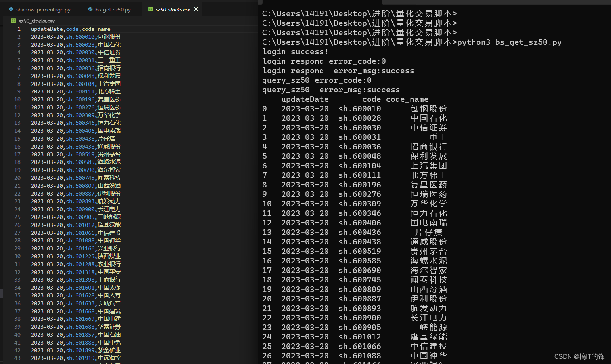The image size is (611, 364).
Task: Click the CSV row sh.600436 片仔癀
Action: [73, 139]
